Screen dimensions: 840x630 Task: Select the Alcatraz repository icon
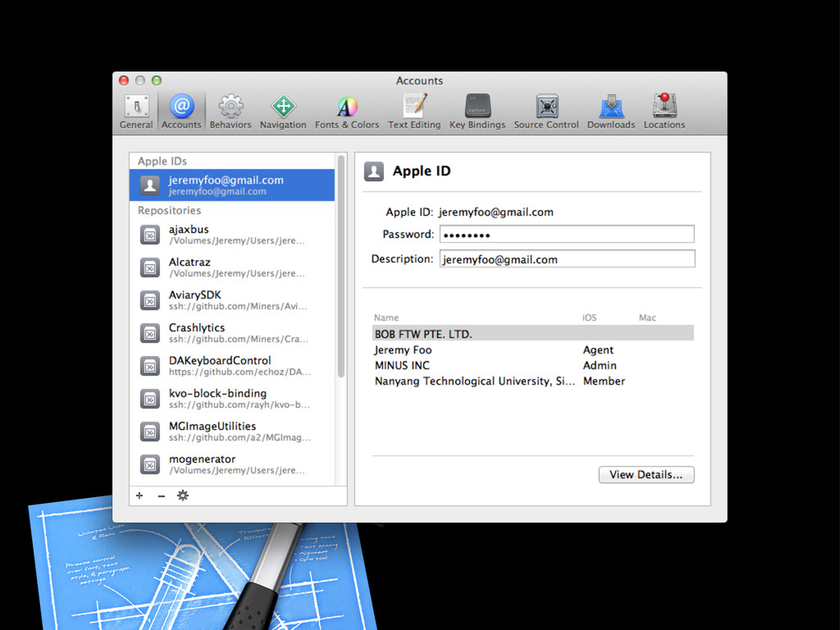click(150, 267)
